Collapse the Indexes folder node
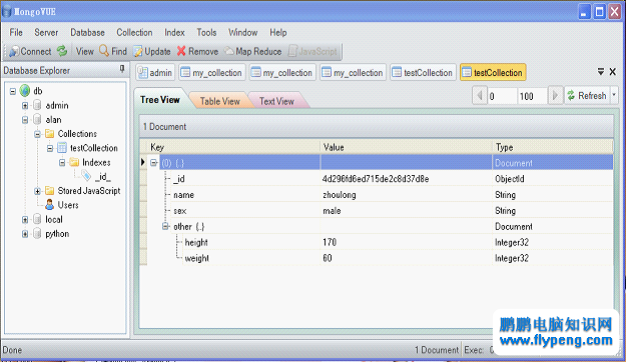 click(62, 162)
